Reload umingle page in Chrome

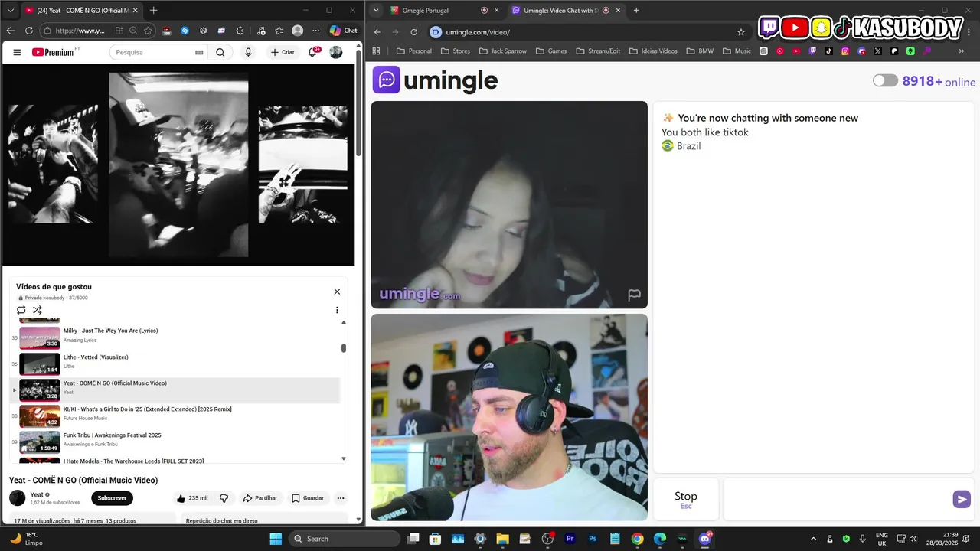click(x=413, y=32)
